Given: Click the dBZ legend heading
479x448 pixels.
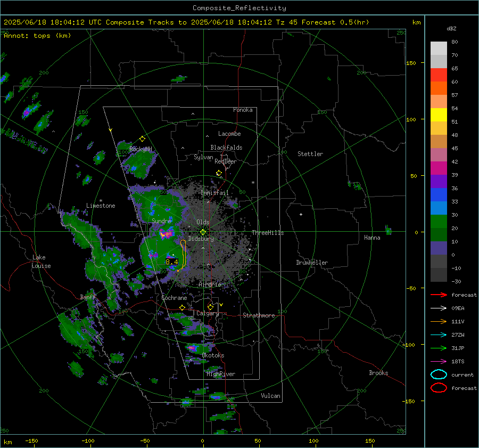Looking at the screenshot, I should [451, 29].
